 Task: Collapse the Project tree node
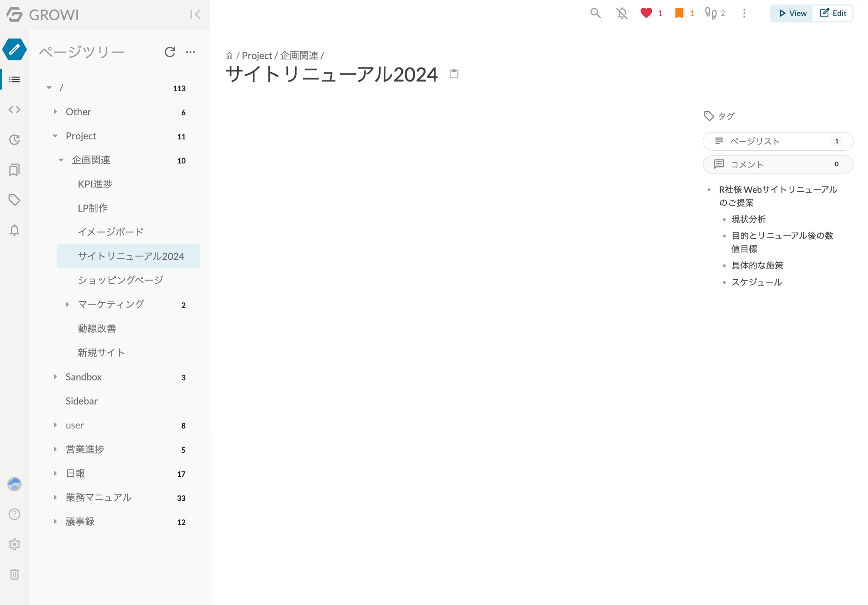(x=55, y=136)
